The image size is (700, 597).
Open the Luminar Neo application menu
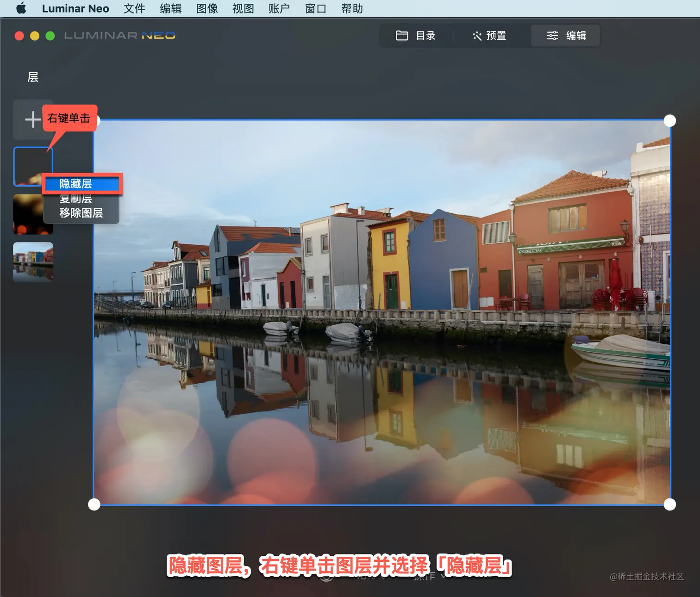[x=75, y=8]
